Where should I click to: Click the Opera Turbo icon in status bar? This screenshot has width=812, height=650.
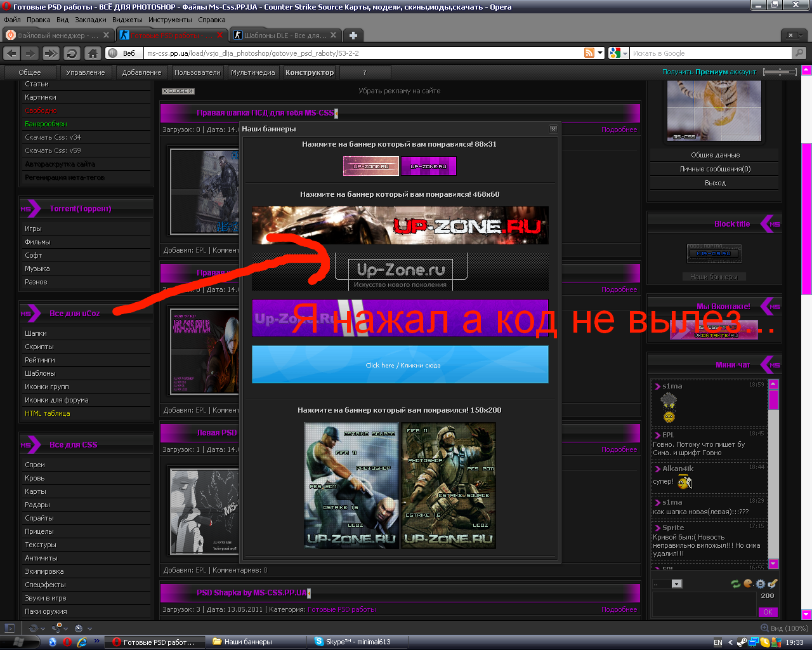[x=79, y=628]
